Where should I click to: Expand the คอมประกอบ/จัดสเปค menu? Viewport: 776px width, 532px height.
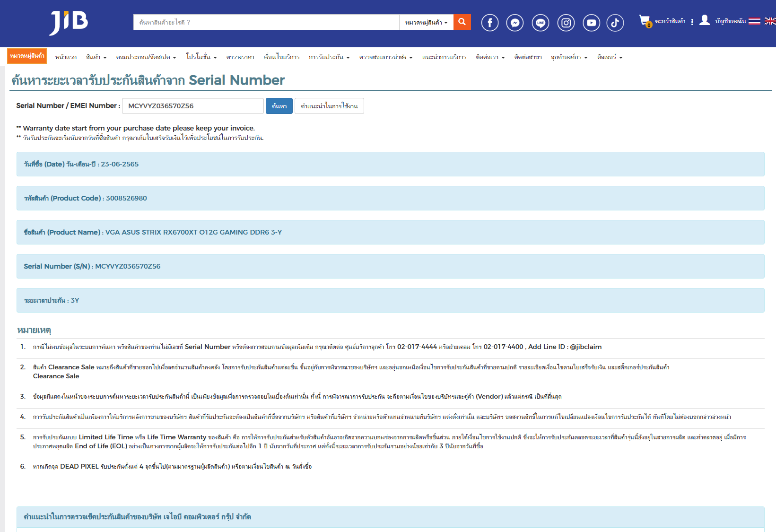(x=146, y=57)
